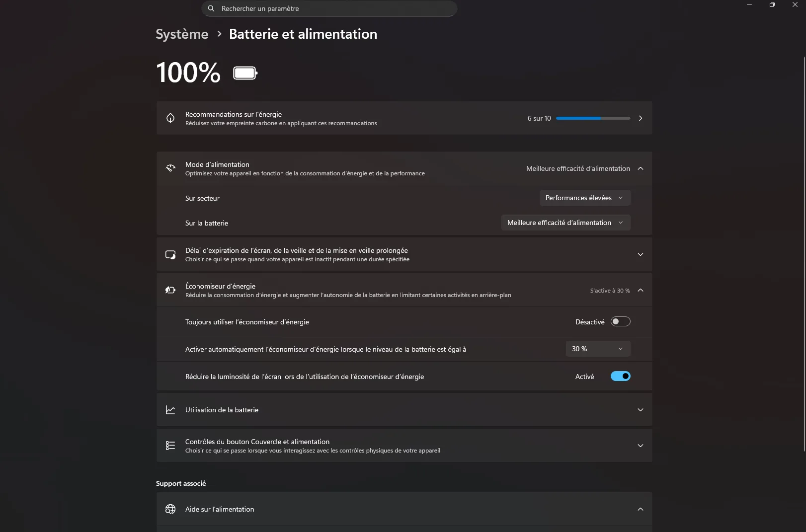Click the energy recommendations leaf icon
This screenshot has width=806, height=532.
(x=170, y=118)
